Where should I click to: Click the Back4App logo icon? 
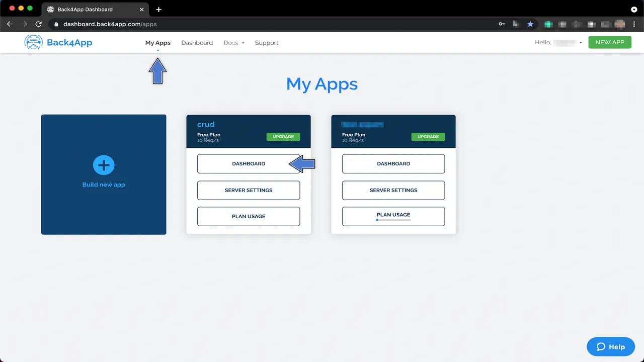click(33, 42)
